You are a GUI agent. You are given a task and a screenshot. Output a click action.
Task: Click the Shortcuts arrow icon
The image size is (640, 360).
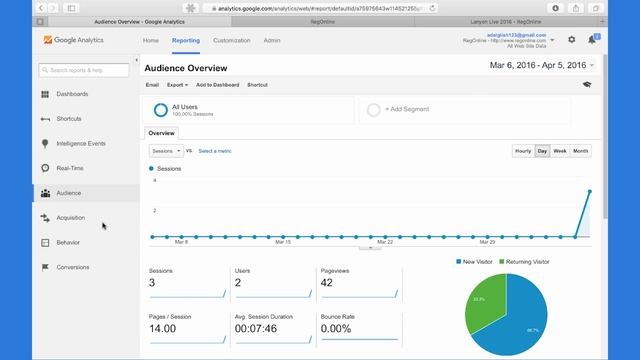point(45,119)
